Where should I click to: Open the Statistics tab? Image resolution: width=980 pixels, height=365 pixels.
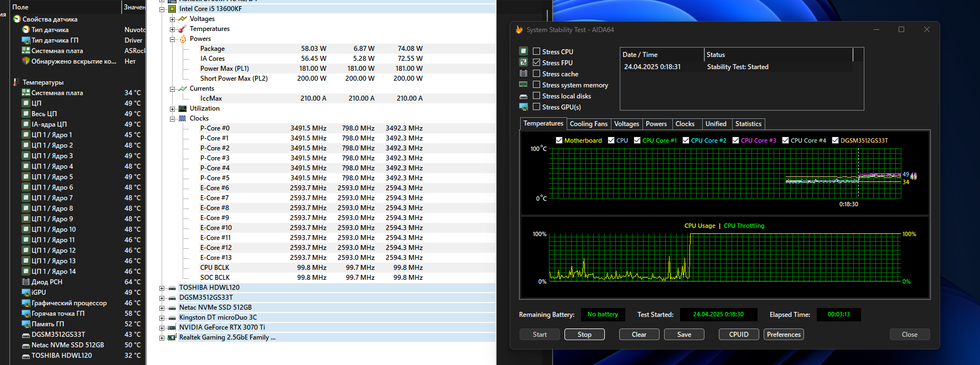pyautogui.click(x=748, y=124)
